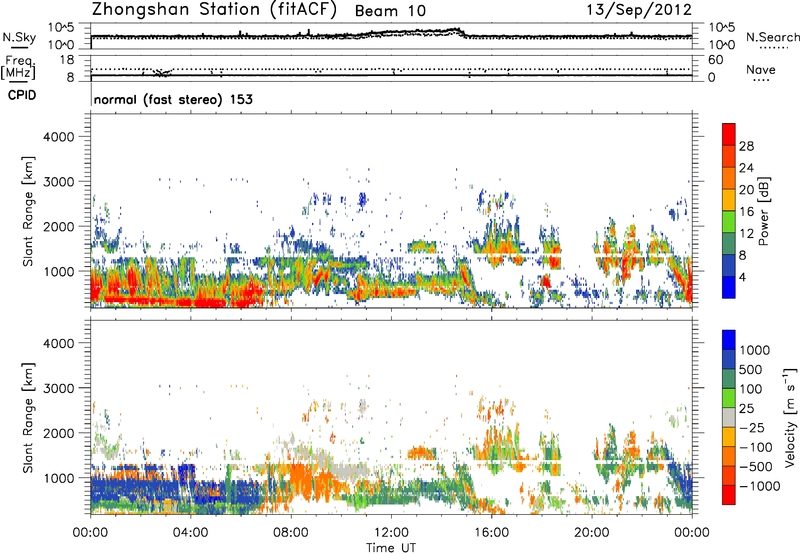Click the frequency trace dip near 03:00

(x=161, y=73)
